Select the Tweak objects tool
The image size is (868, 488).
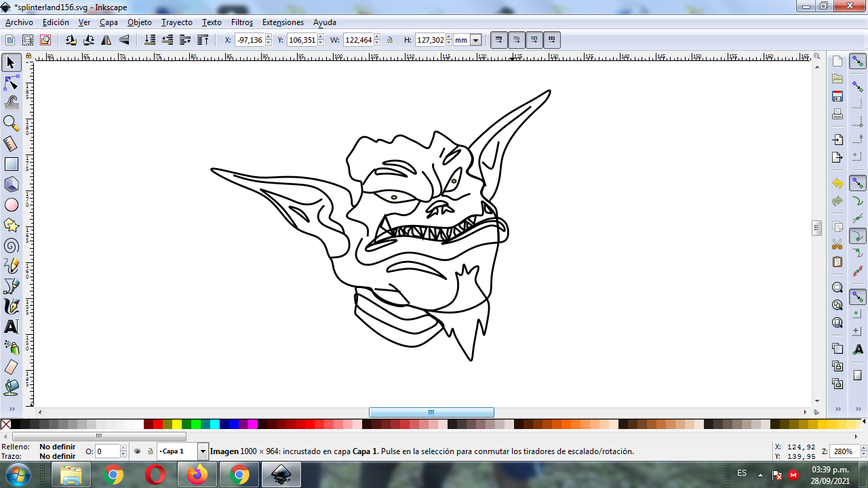click(11, 103)
